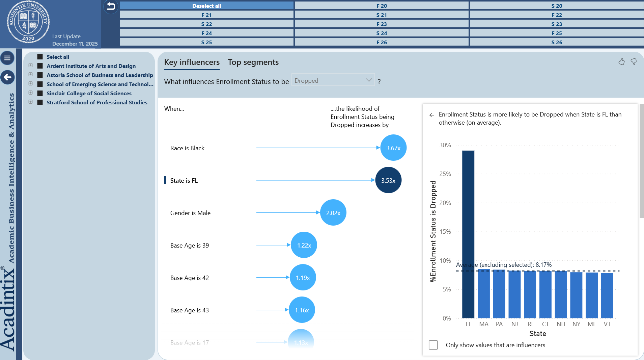Enable Only show values that are influencers
Viewport: 644px width, 360px height.
(433, 345)
